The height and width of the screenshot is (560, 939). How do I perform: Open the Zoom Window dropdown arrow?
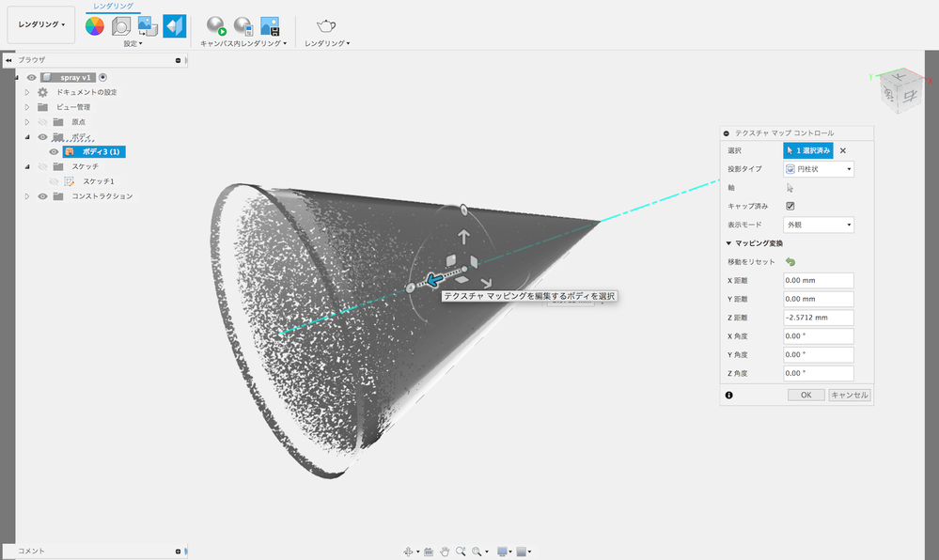(487, 552)
